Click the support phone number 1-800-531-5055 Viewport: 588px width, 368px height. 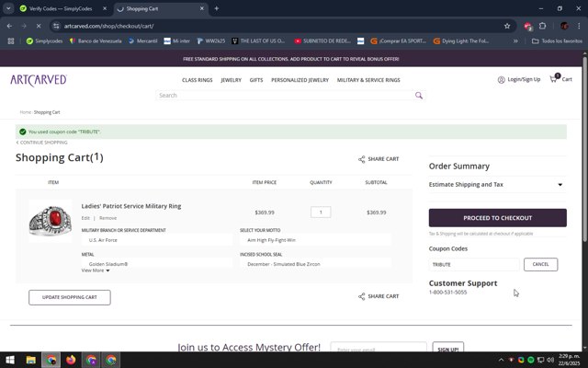click(x=447, y=293)
